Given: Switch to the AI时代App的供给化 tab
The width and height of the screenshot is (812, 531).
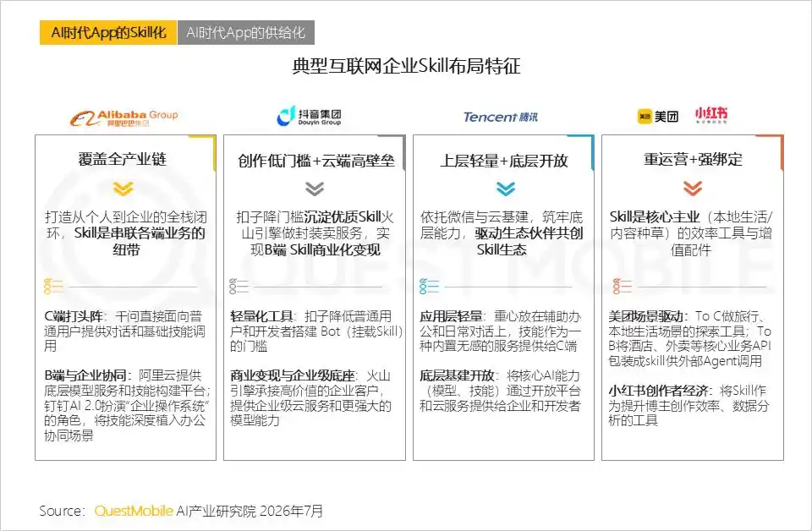Looking at the screenshot, I should 246,33.
